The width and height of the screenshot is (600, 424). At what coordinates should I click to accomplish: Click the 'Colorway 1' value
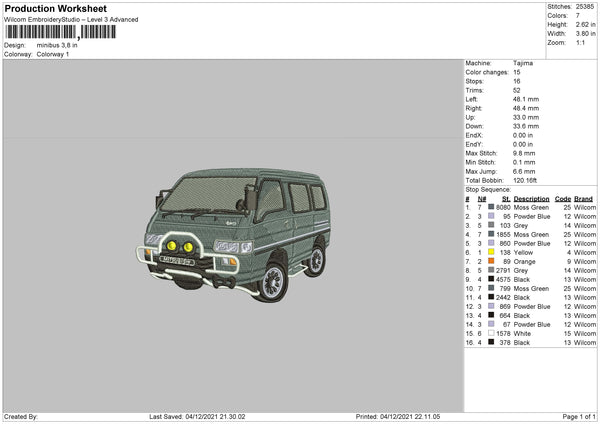pyautogui.click(x=52, y=54)
